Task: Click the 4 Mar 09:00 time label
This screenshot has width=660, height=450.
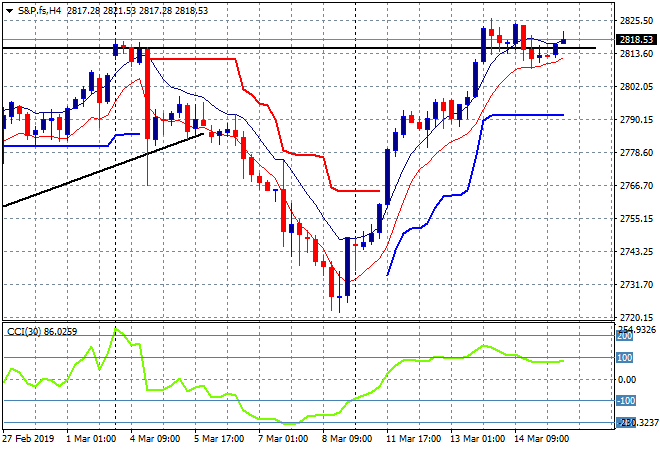Action: pos(155,439)
